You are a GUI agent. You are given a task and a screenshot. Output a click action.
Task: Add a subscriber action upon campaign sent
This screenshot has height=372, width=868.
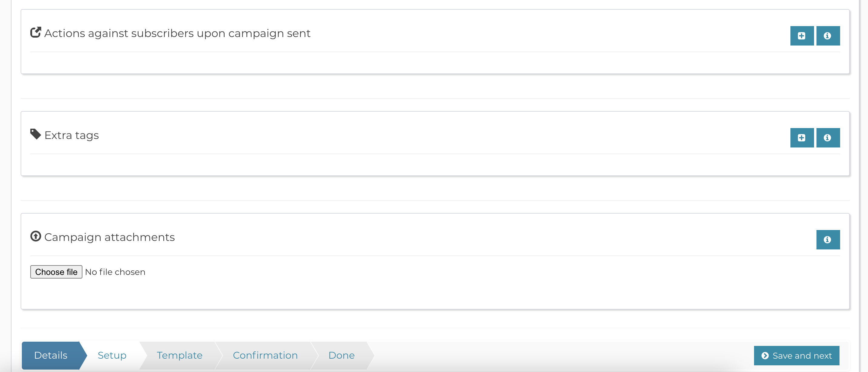point(802,36)
